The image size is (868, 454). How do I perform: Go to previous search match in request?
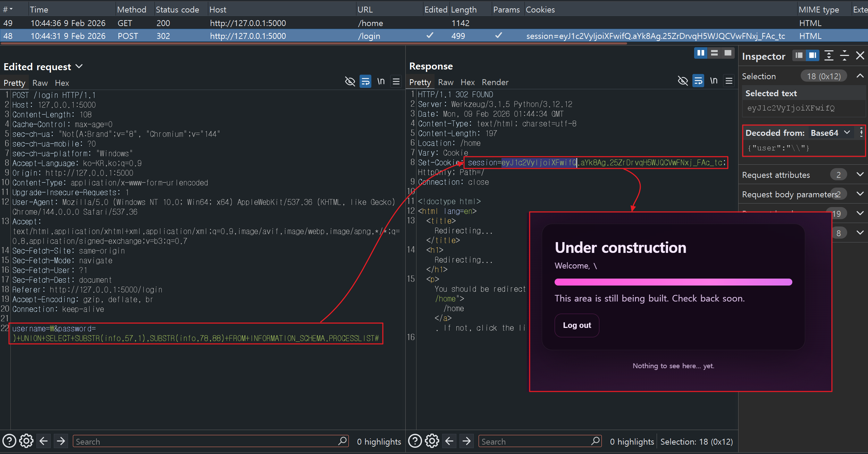coord(44,441)
